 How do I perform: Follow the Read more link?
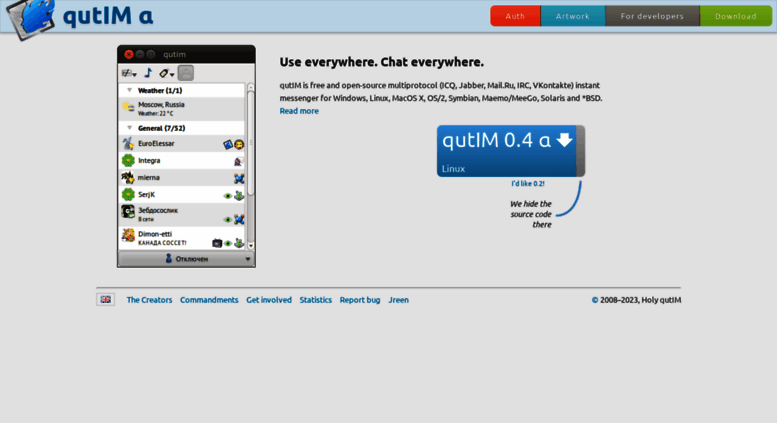(x=299, y=111)
